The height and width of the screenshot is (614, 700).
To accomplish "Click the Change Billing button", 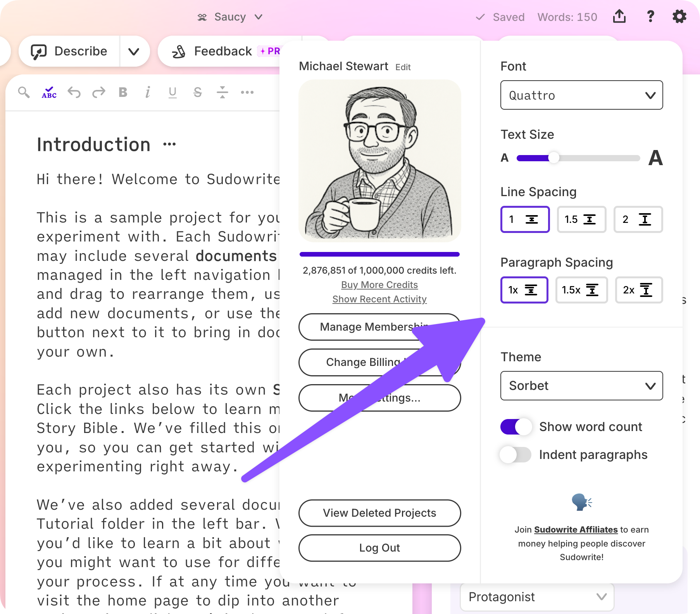I will 379,362.
